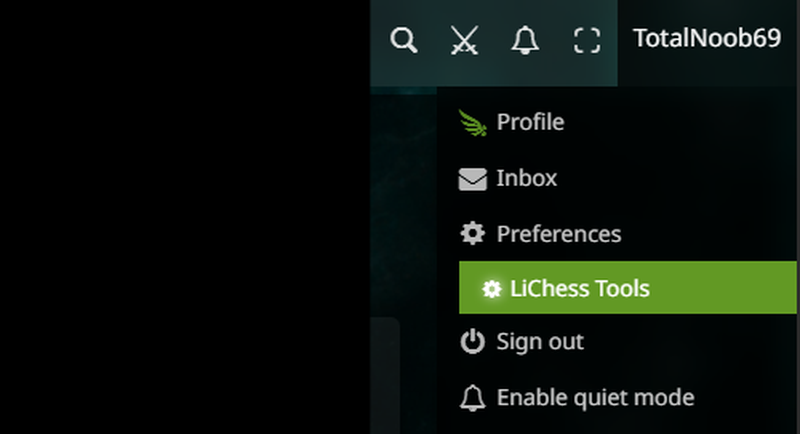Open the Inbox menu entry

(527, 178)
